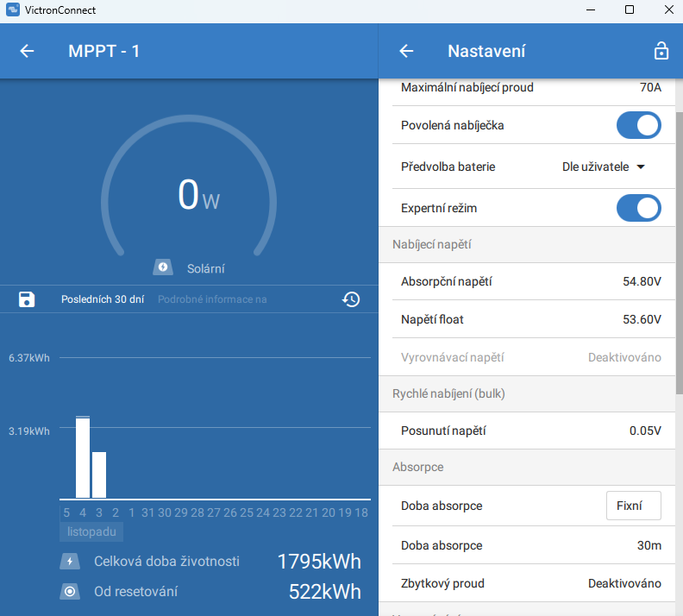
Task: Disable the Povolená nabíječka switch
Action: click(x=638, y=125)
